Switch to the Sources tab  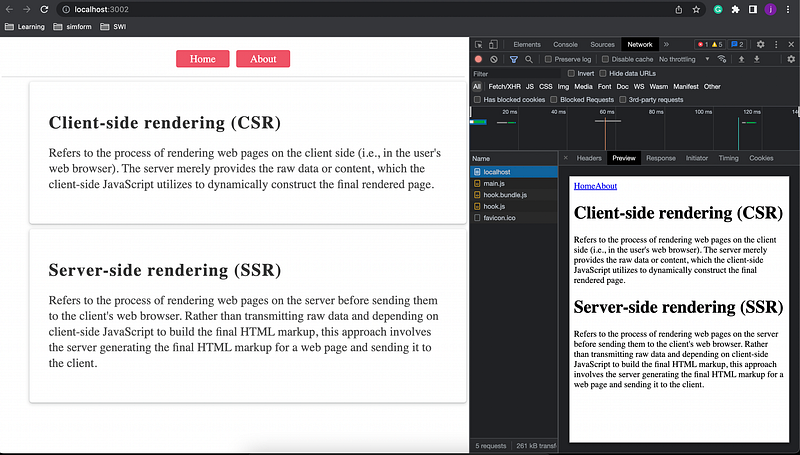pos(603,44)
